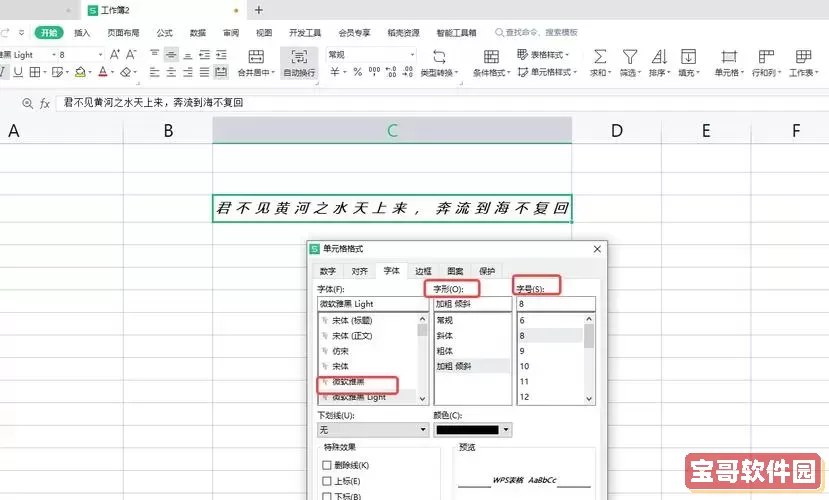Align text to top icon
Viewport: 829px width, 500px height.
(154, 54)
